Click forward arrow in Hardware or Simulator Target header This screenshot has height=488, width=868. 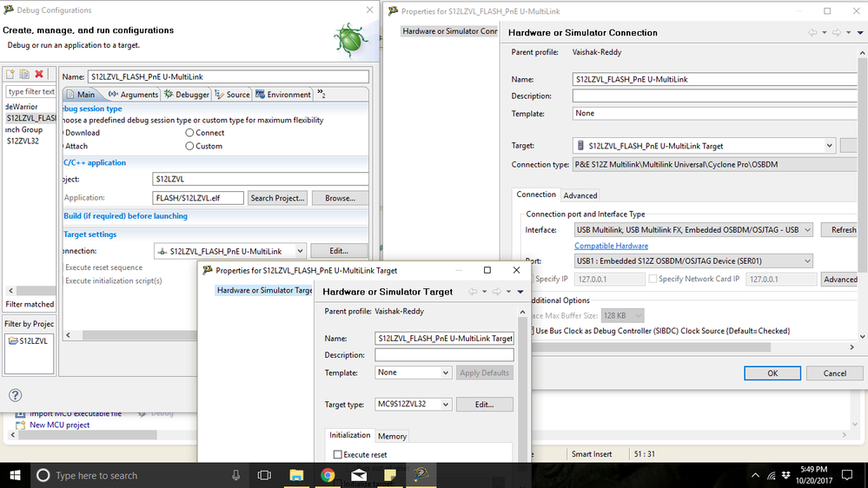pyautogui.click(x=497, y=292)
